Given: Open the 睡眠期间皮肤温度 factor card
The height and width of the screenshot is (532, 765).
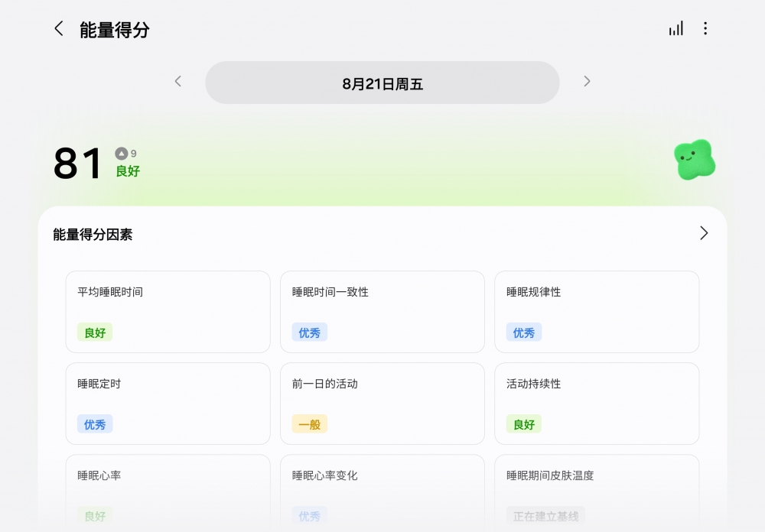Looking at the screenshot, I should click(x=597, y=493).
